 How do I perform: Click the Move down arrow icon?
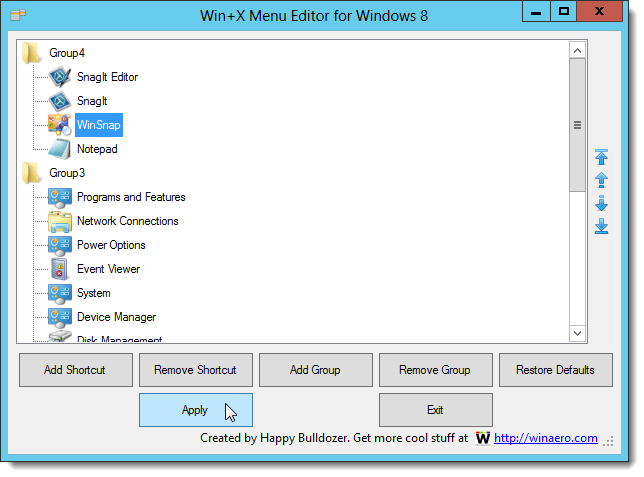(x=601, y=203)
